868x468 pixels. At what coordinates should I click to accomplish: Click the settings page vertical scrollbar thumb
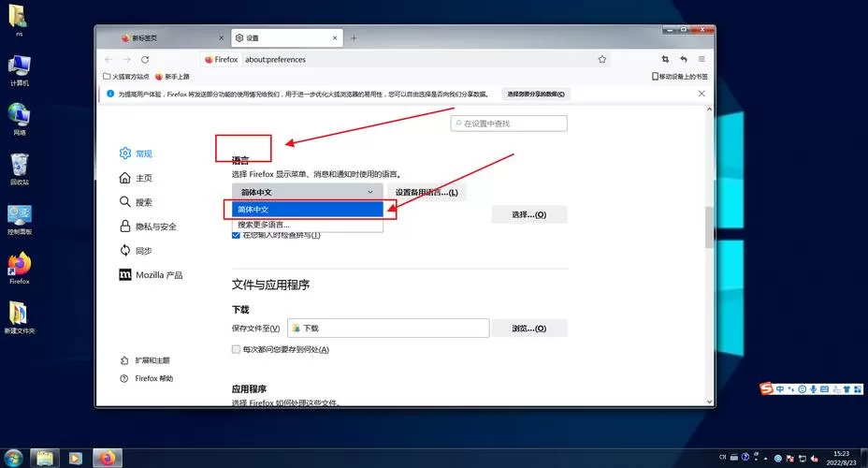pos(709,227)
